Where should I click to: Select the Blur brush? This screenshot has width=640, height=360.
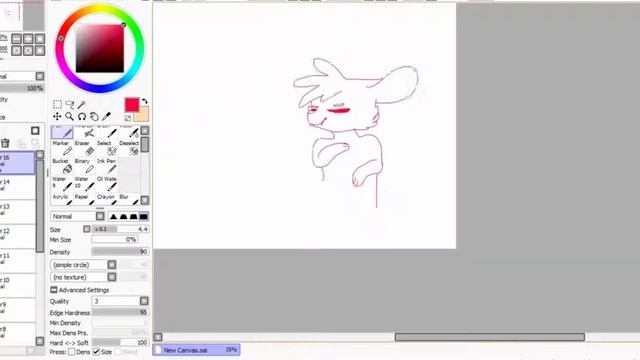tap(129, 199)
